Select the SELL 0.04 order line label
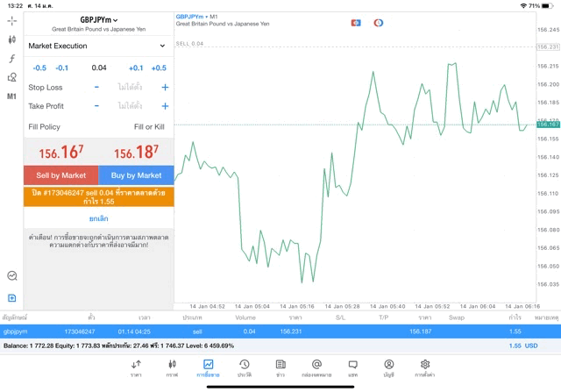This screenshot has height=392, width=561. (x=189, y=43)
